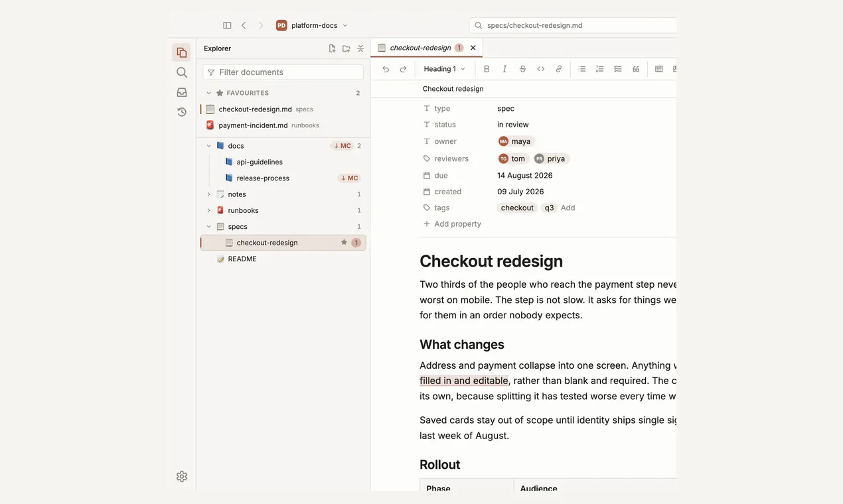Create a new document in Explorer
This screenshot has height=504, width=843.
tap(332, 48)
